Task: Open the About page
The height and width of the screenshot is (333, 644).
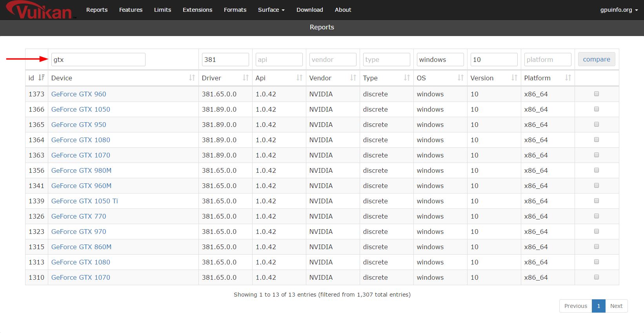Action: coord(343,10)
